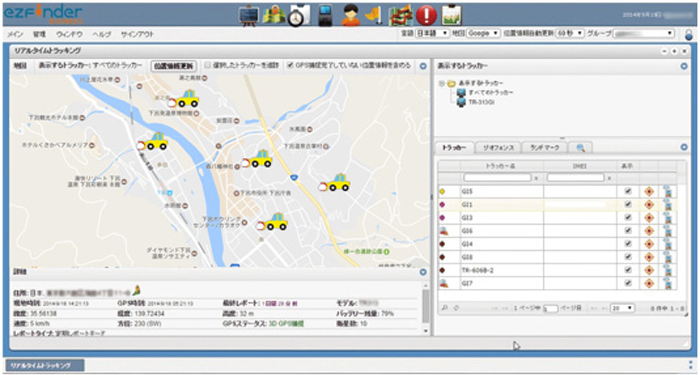Viewport: 700px width, 375px height.
Task: Click the page number input field
Action: tap(550, 308)
